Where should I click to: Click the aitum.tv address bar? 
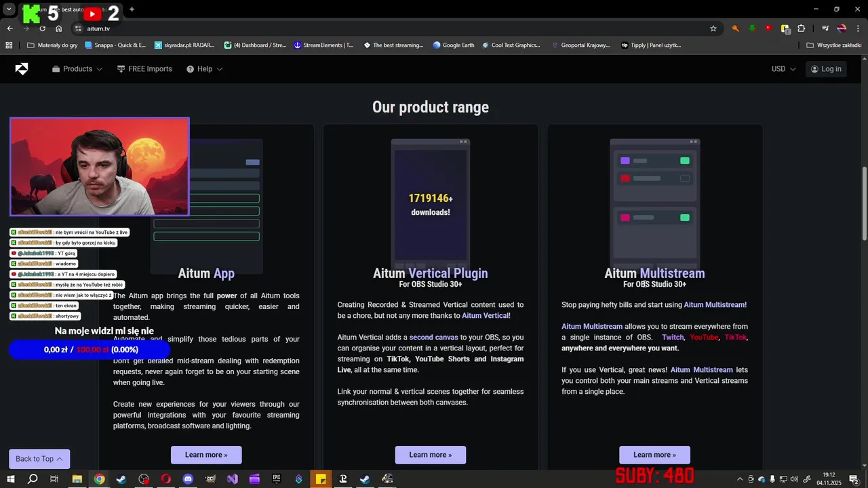(393, 28)
